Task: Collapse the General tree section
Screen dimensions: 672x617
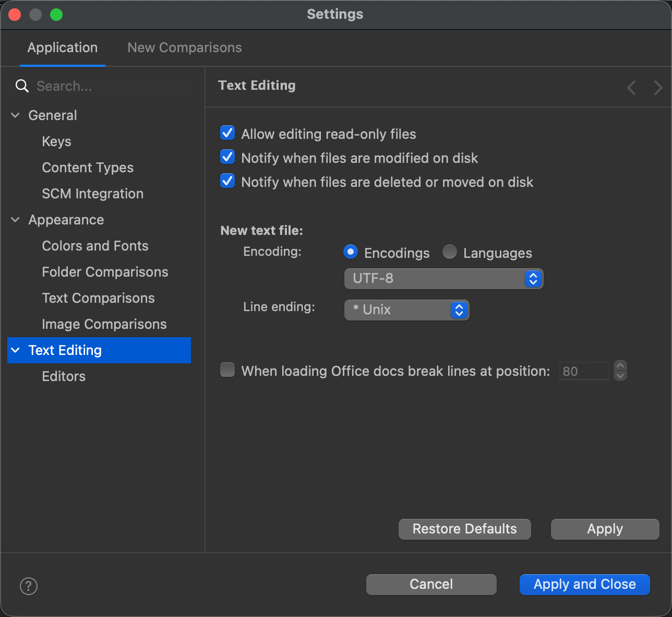Action: pyautogui.click(x=15, y=115)
